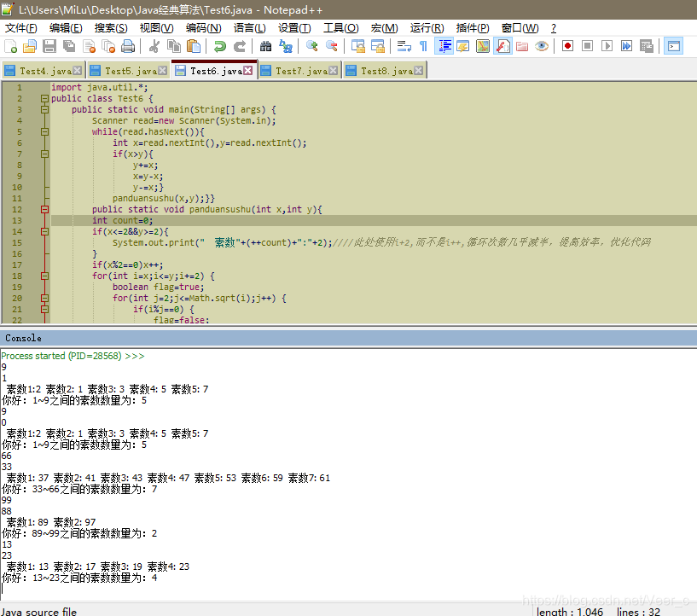Collapse the if(i%j==0) fold on line 21
Image resolution: width=697 pixels, height=616 pixels.
(x=44, y=310)
